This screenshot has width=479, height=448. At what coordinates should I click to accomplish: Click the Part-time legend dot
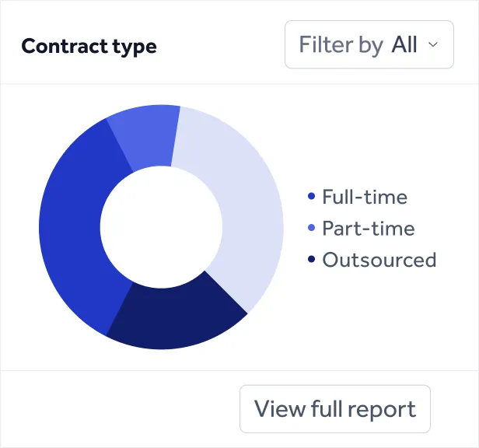tap(312, 229)
